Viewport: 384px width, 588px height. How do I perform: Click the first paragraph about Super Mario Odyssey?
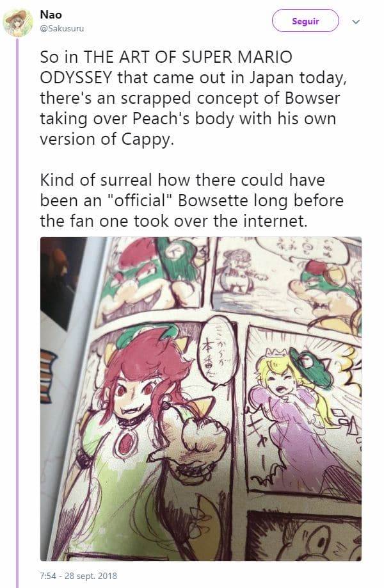(193, 98)
